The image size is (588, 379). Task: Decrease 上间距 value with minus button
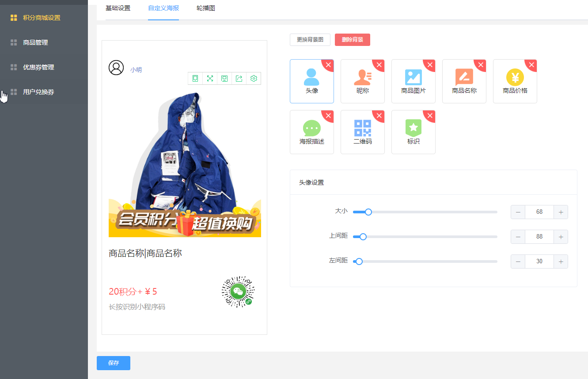click(x=518, y=237)
